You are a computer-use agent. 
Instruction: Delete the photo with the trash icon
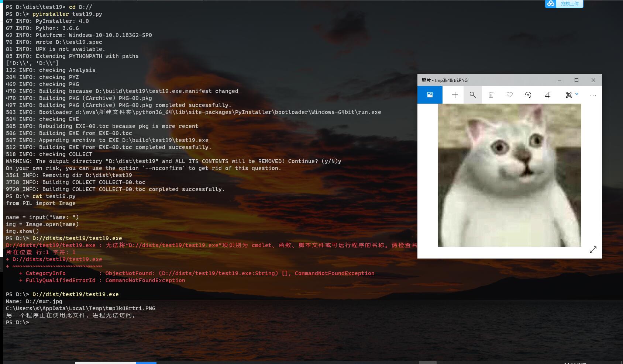tap(491, 95)
